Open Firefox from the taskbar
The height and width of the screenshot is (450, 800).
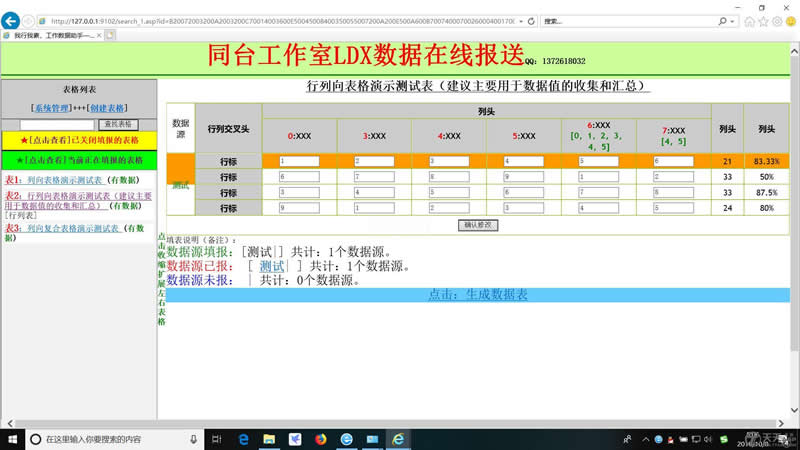320,439
